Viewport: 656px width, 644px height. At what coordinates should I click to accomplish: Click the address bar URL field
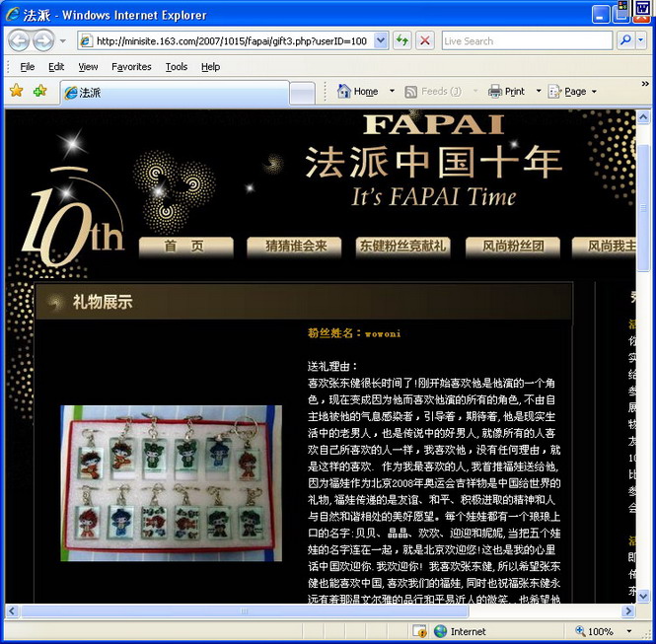point(232,41)
